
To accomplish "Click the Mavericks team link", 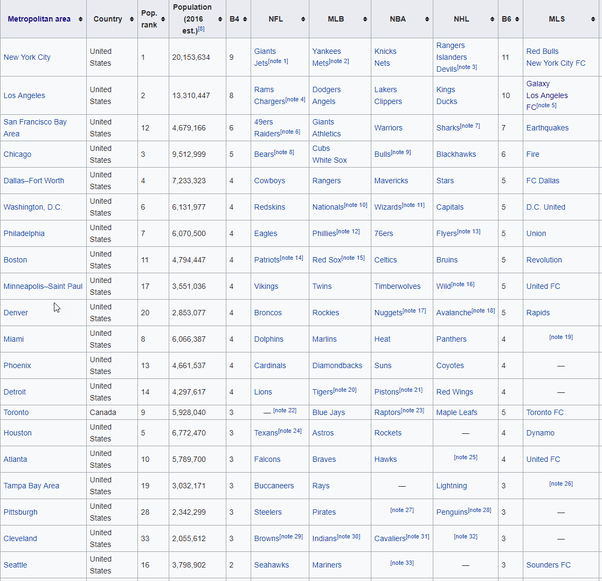I will click(391, 181).
